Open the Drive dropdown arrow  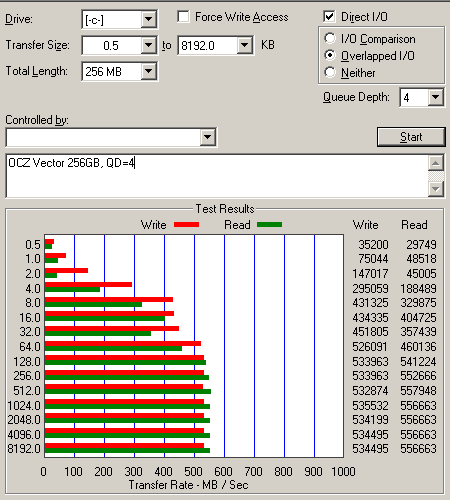[x=148, y=20]
